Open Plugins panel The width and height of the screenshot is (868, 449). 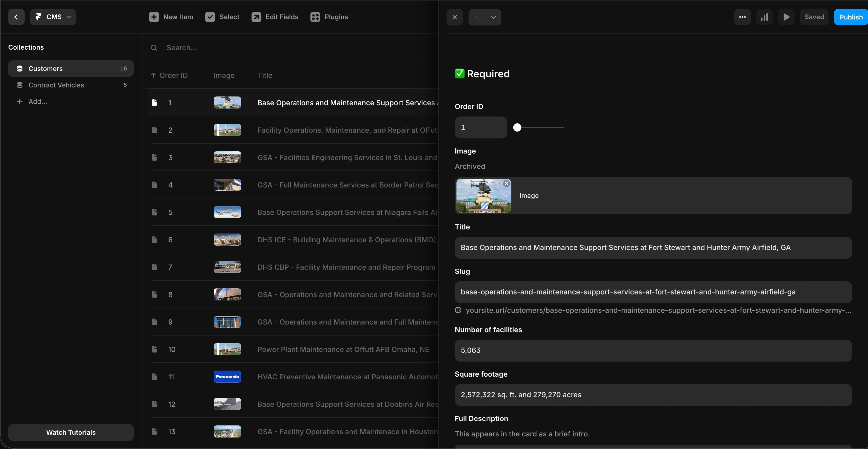click(329, 17)
